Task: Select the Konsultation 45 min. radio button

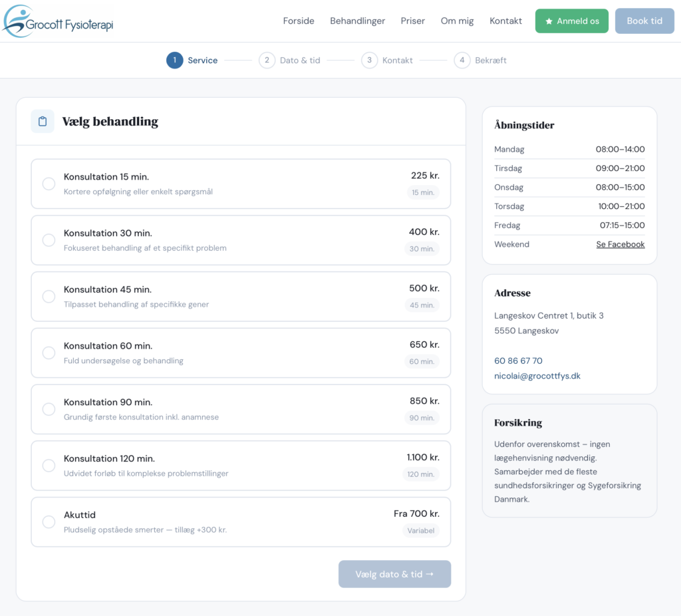Action: (49, 297)
